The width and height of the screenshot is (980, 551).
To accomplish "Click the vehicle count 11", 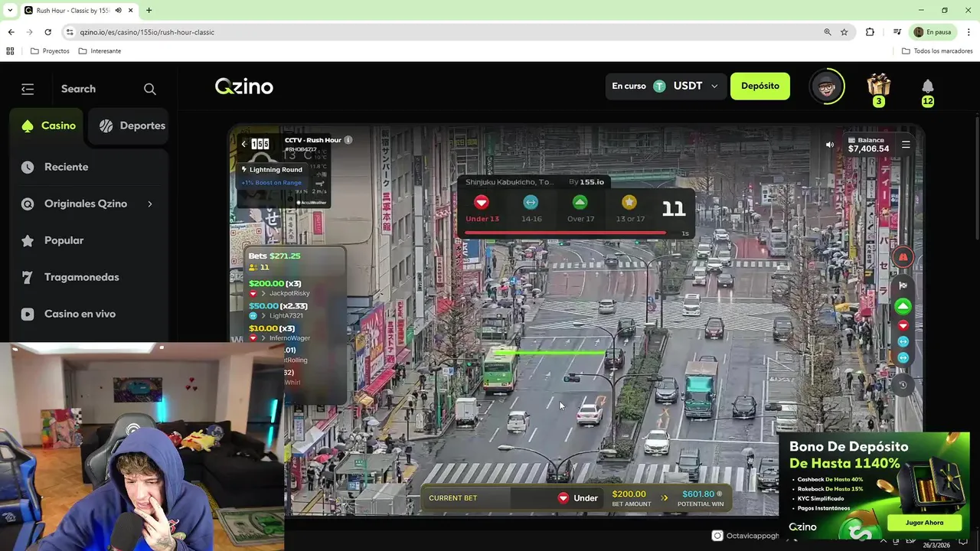I will pyautogui.click(x=674, y=208).
